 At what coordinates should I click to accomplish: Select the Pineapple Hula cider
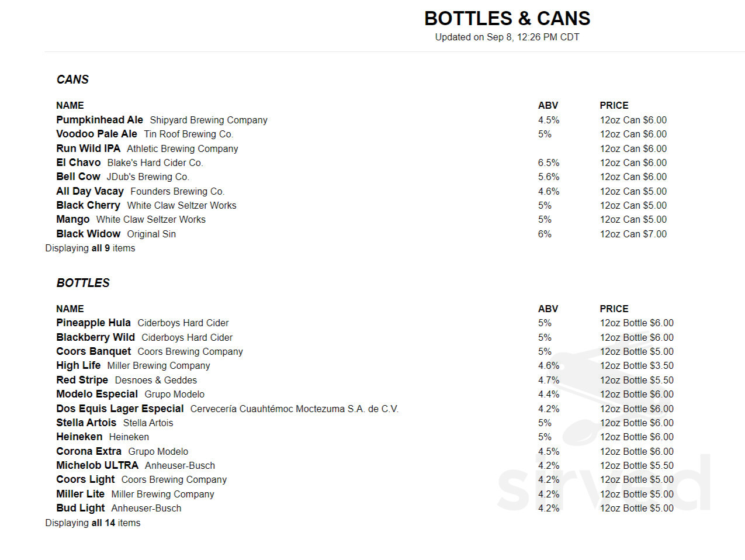tap(93, 323)
